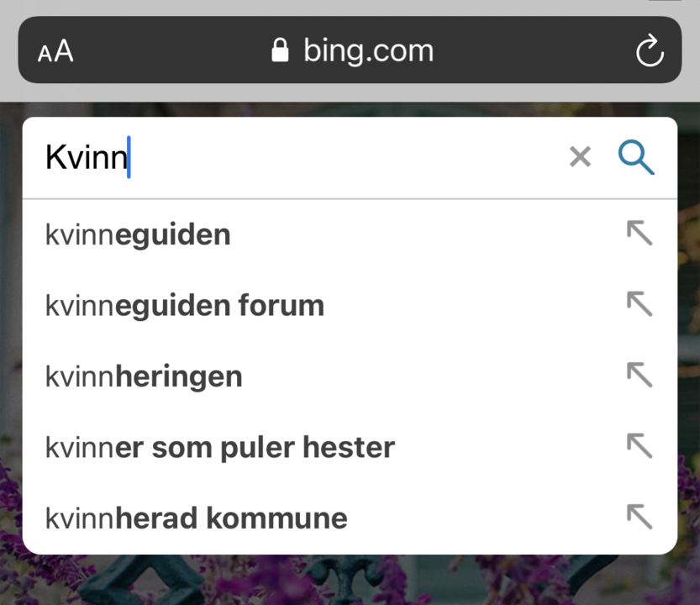700x605 pixels.
Task: Reload the page with the refresh icon
Action: click(x=650, y=50)
